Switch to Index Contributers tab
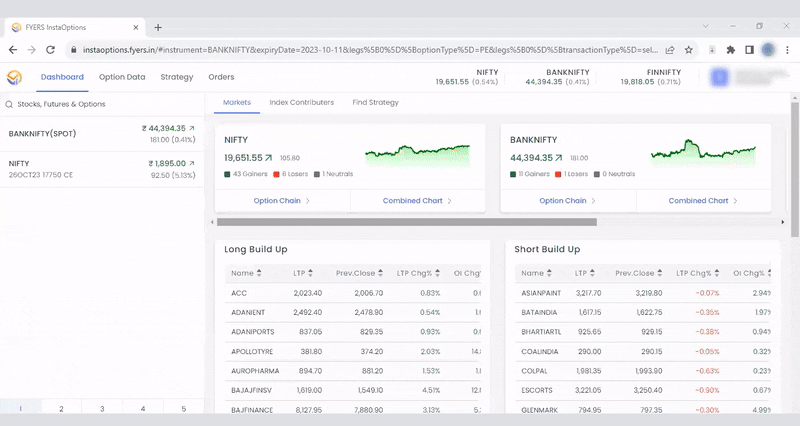The height and width of the screenshot is (426, 800). [302, 103]
